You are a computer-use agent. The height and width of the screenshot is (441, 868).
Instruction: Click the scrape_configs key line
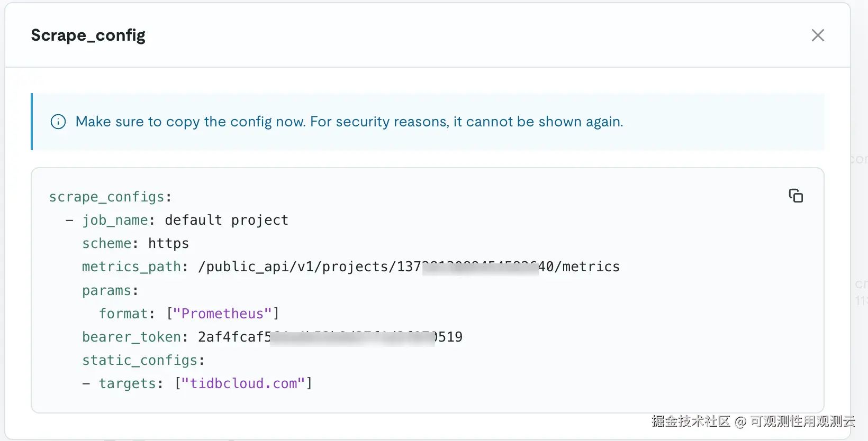click(x=110, y=197)
